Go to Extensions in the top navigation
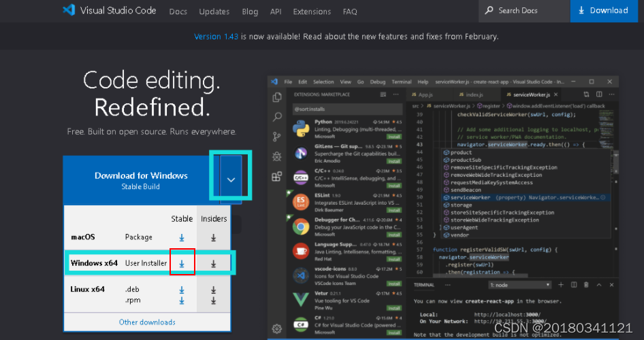The width and height of the screenshot is (644, 340). tap(312, 12)
